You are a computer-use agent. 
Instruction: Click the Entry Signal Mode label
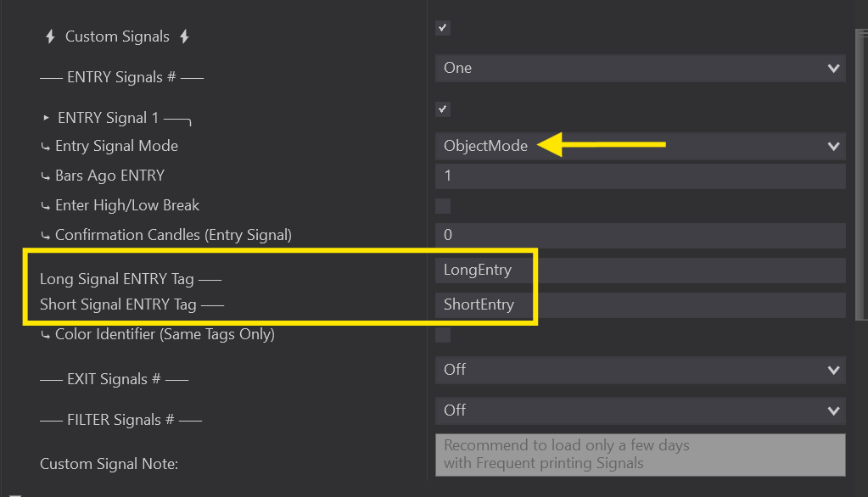[116, 147]
